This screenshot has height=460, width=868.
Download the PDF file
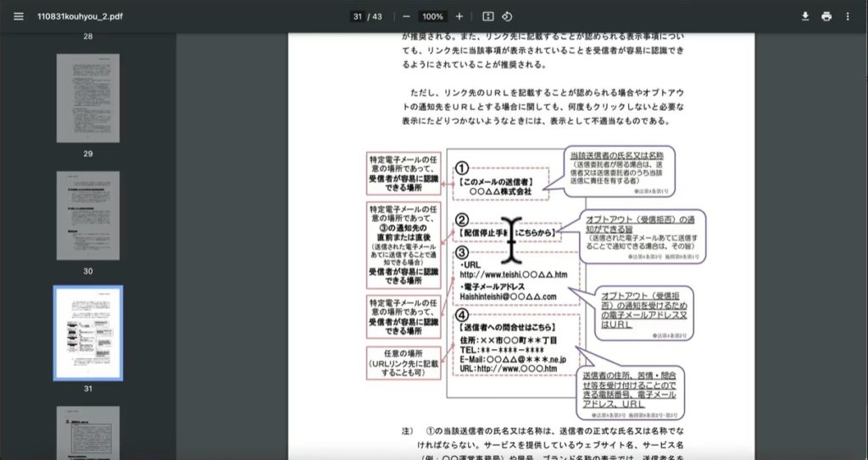pyautogui.click(x=805, y=16)
